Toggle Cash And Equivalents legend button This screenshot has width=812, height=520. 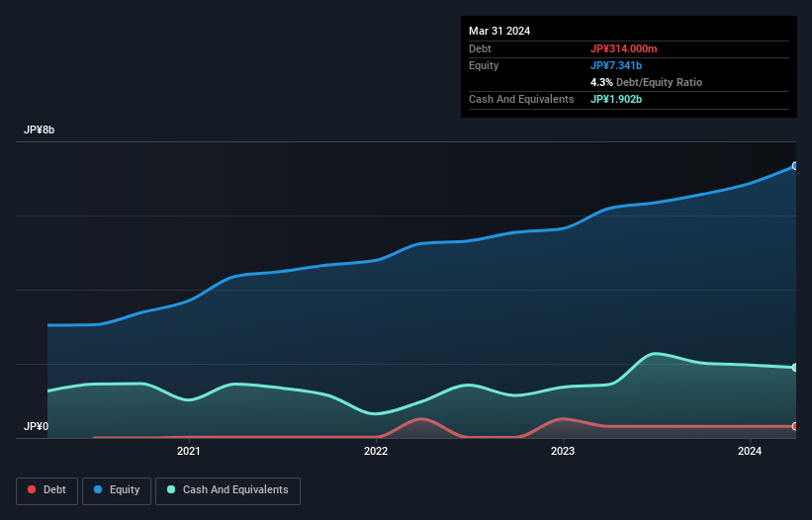pyautogui.click(x=227, y=490)
